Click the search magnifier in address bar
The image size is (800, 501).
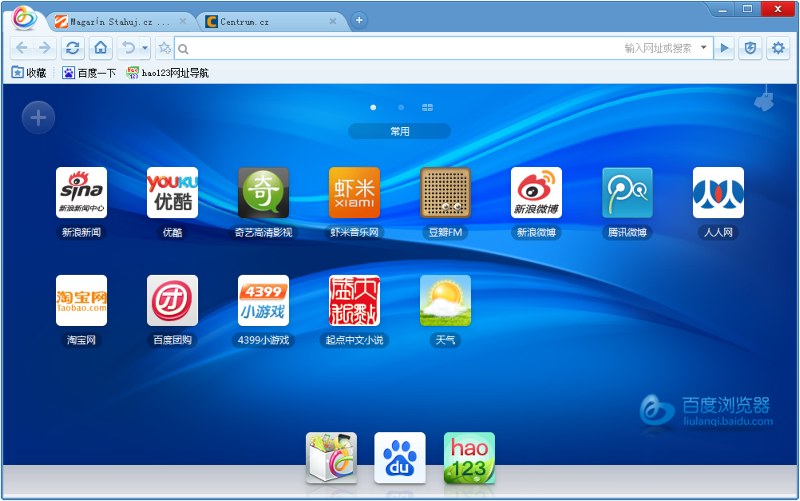pyautogui.click(x=183, y=49)
